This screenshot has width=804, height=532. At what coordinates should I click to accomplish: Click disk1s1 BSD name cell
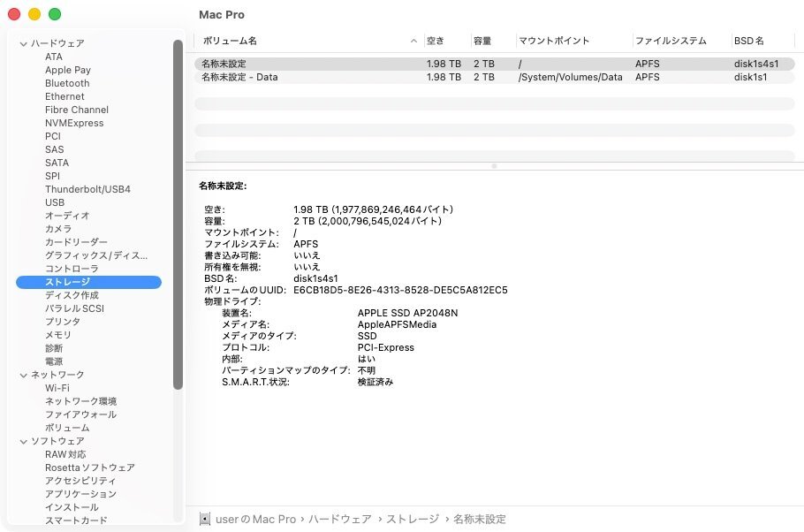pyautogui.click(x=750, y=78)
